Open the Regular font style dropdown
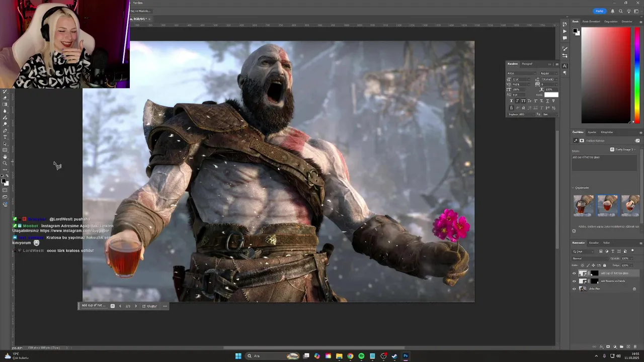Viewport: 644px width, 362px height. [x=549, y=73]
